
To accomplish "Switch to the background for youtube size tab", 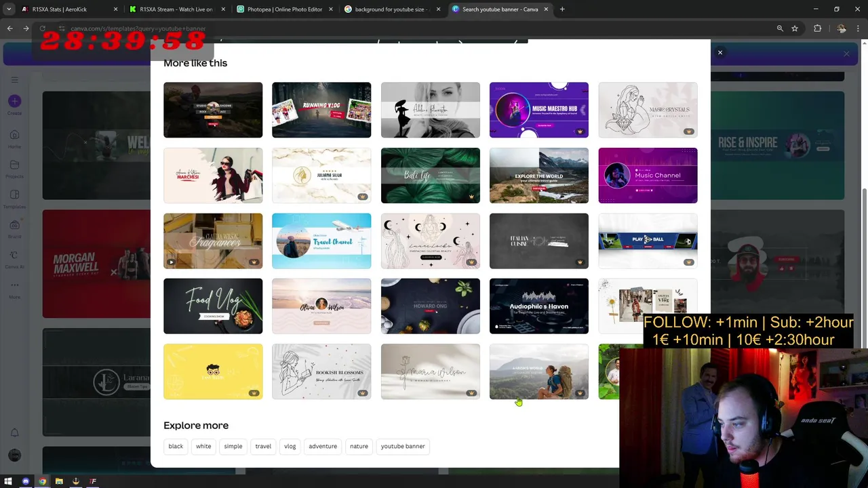I will point(392,9).
